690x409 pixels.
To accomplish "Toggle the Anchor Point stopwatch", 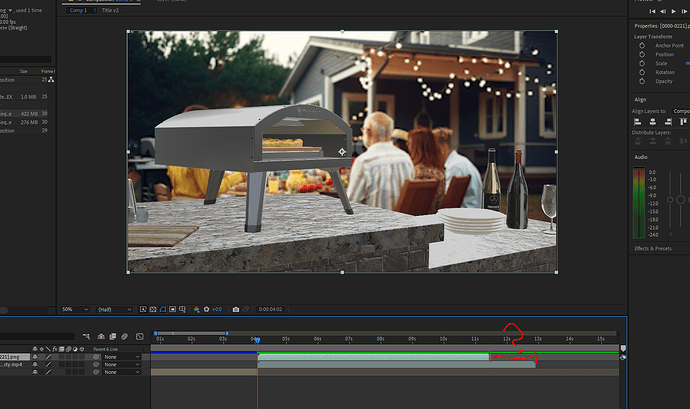I will pyautogui.click(x=642, y=45).
